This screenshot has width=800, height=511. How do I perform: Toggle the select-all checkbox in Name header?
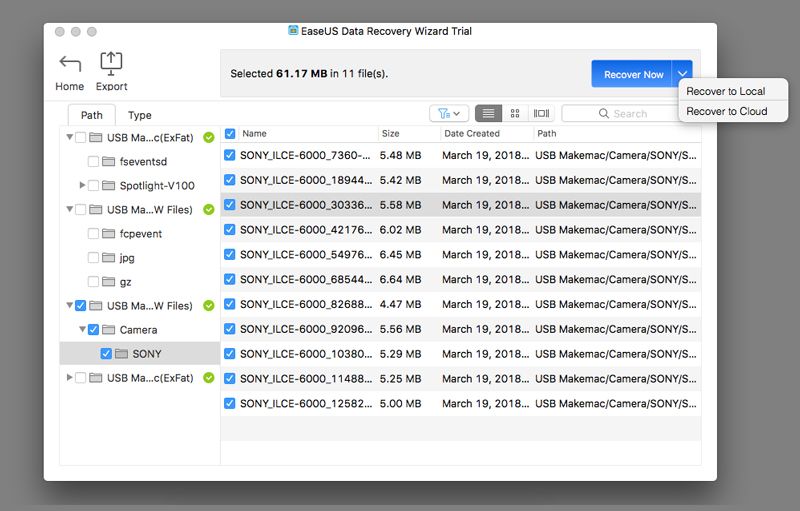point(230,134)
